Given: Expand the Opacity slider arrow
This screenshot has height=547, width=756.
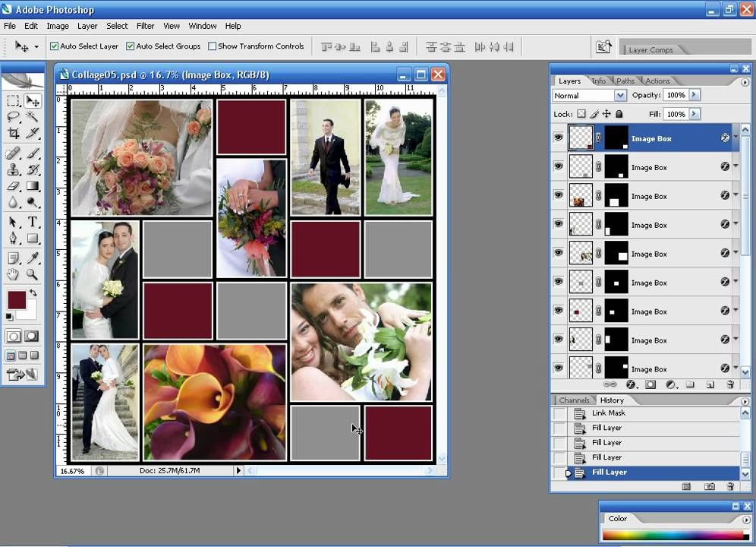Looking at the screenshot, I should [x=695, y=95].
